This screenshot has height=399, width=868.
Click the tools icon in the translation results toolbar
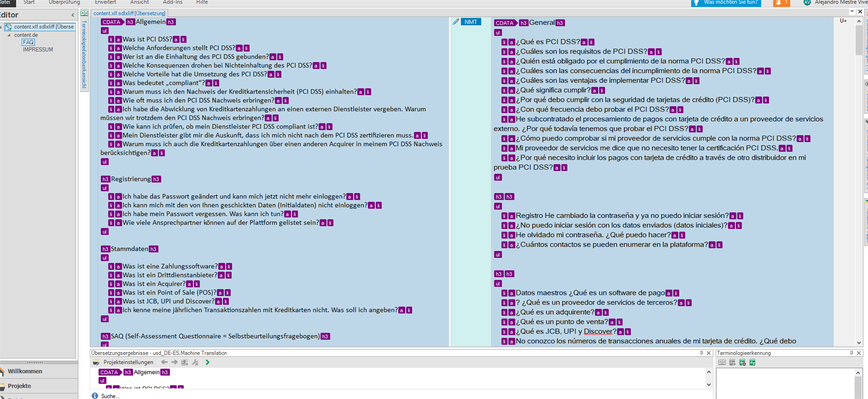click(x=195, y=362)
